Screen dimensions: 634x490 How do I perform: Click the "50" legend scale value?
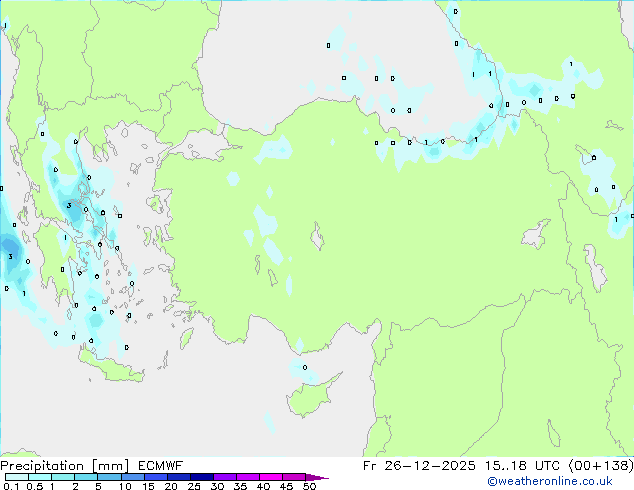(x=309, y=486)
